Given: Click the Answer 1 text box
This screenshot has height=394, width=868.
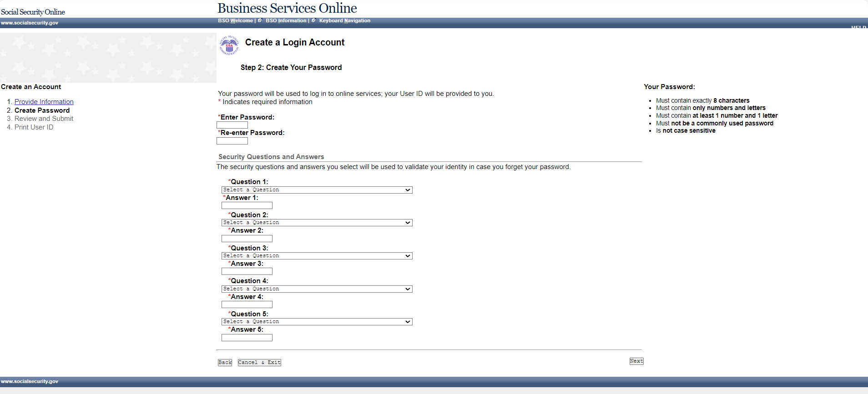Looking at the screenshot, I should tap(247, 206).
